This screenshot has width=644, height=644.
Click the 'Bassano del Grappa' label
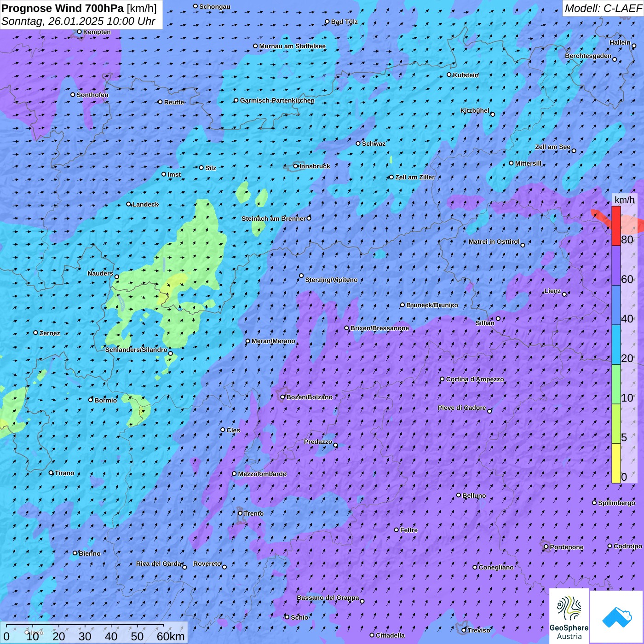click(x=328, y=598)
